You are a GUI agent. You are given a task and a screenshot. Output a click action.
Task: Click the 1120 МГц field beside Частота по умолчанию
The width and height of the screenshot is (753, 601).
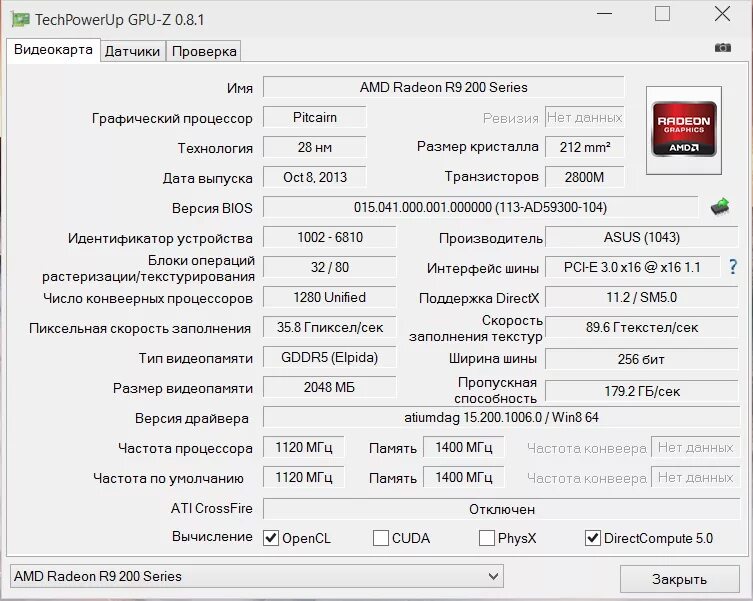tap(304, 477)
